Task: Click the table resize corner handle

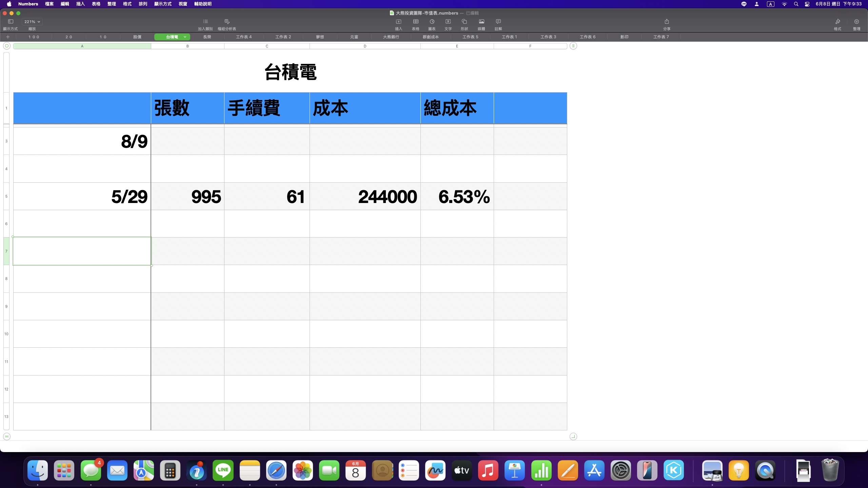Action: pos(573,436)
